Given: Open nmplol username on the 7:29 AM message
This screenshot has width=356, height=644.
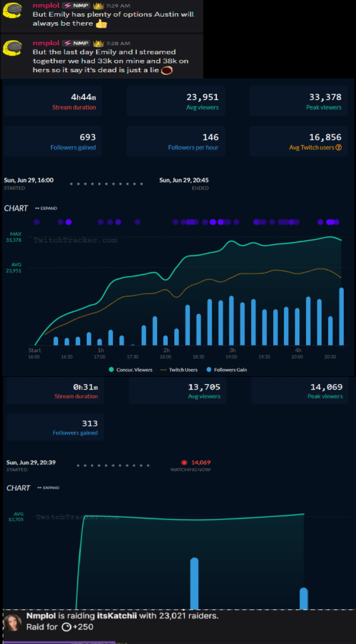Looking at the screenshot, I should click(46, 6).
